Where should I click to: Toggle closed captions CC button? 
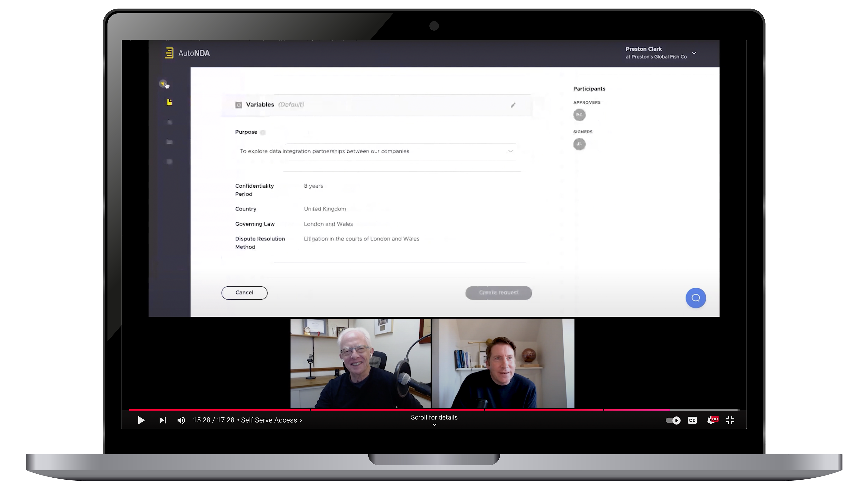tap(692, 420)
